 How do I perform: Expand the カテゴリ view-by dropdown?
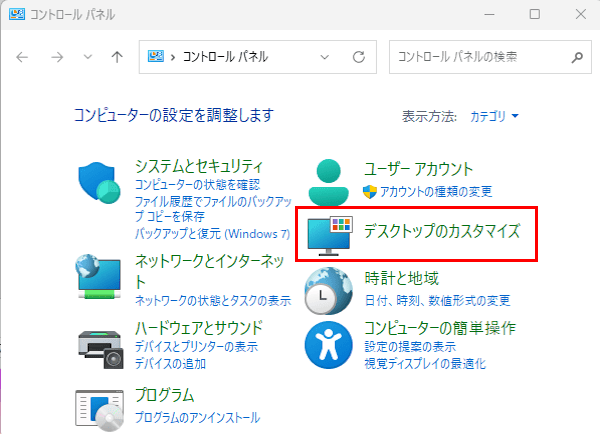[x=494, y=116]
